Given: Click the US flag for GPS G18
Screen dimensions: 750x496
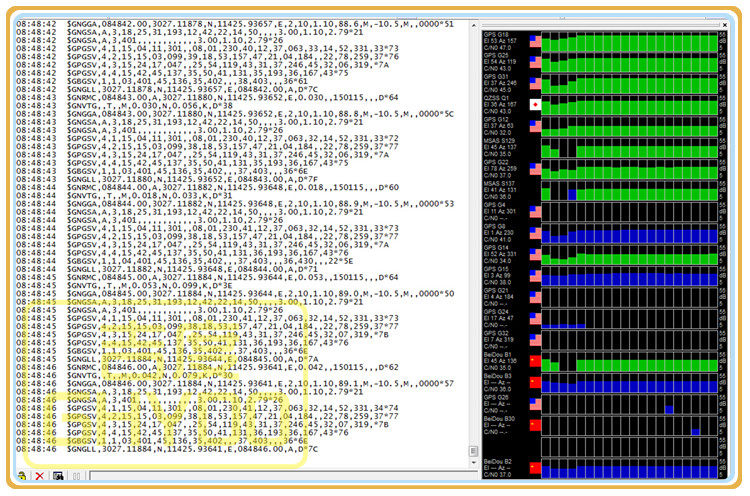Looking at the screenshot, I should [x=535, y=41].
